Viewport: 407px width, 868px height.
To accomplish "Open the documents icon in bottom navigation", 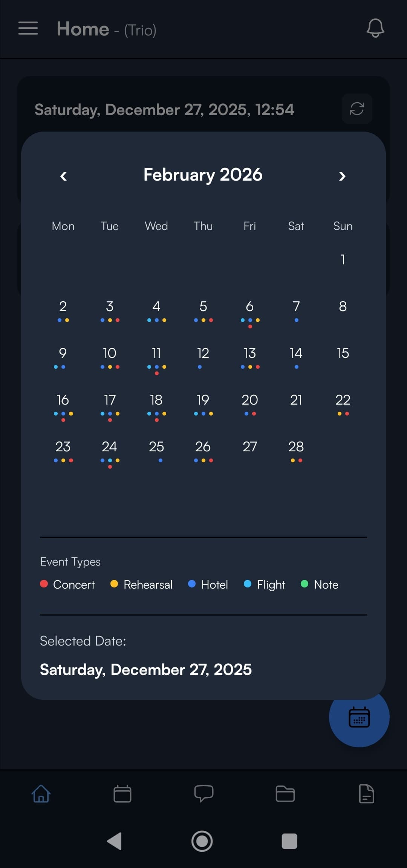I will 366,794.
